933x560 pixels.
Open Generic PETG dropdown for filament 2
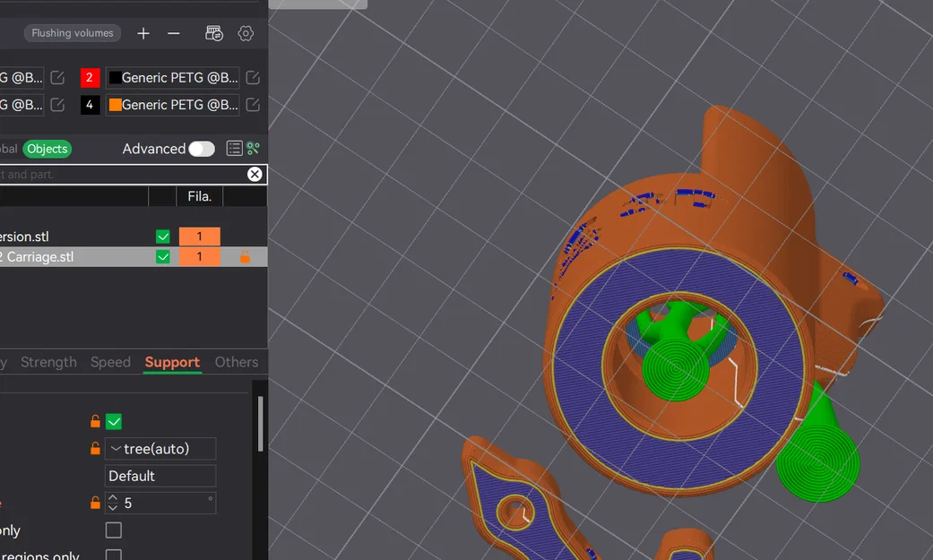[173, 77]
